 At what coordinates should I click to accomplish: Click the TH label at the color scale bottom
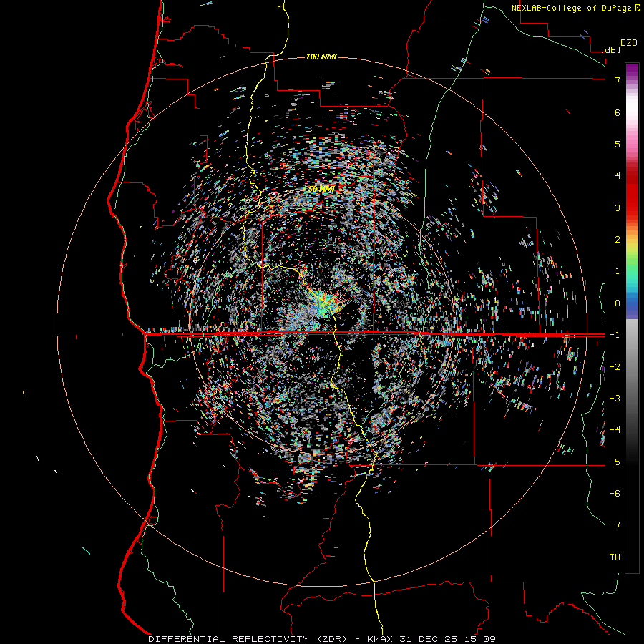pos(615,557)
